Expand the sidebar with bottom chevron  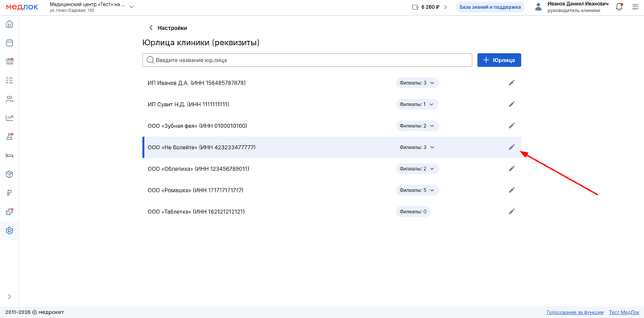pyautogui.click(x=9, y=296)
